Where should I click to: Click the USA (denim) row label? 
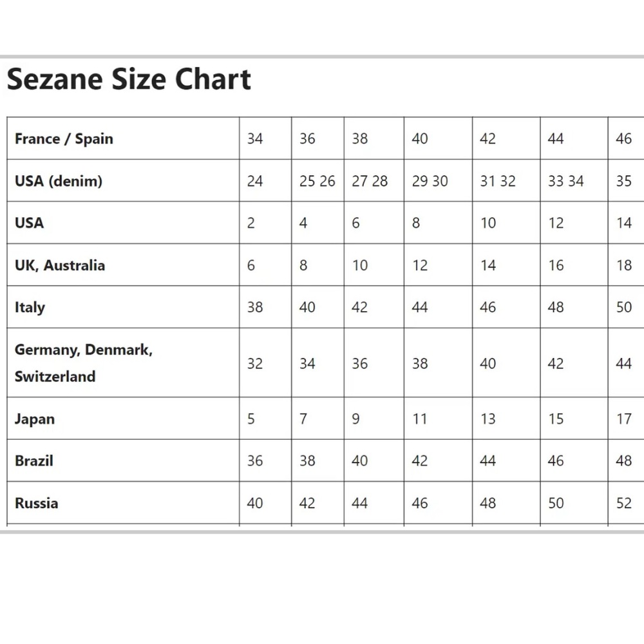pyautogui.click(x=59, y=181)
